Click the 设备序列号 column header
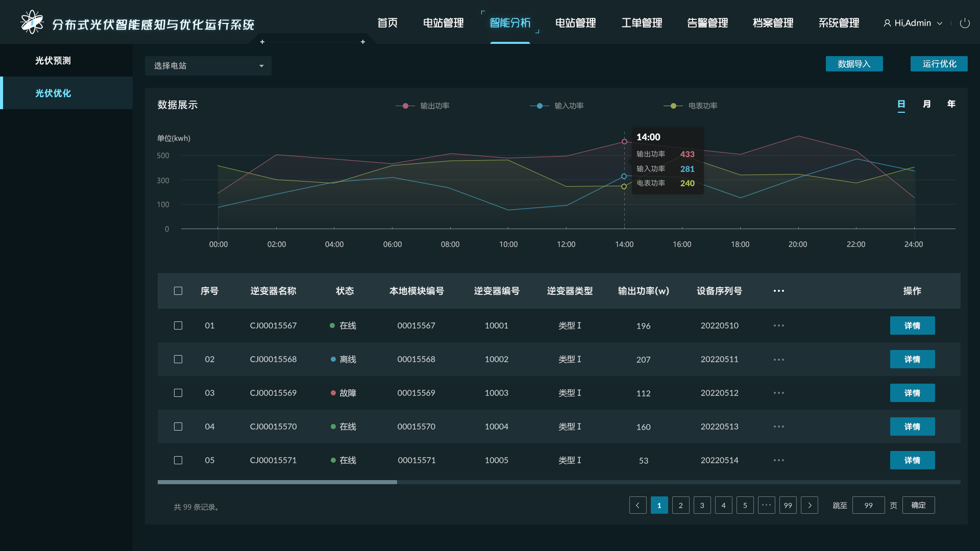980x551 pixels. (719, 291)
